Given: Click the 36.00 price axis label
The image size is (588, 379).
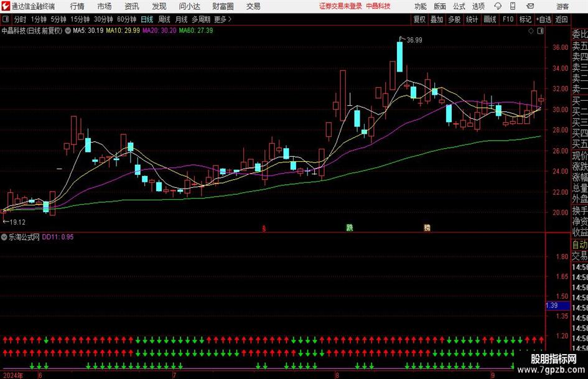Looking at the screenshot, I should click(x=560, y=48).
